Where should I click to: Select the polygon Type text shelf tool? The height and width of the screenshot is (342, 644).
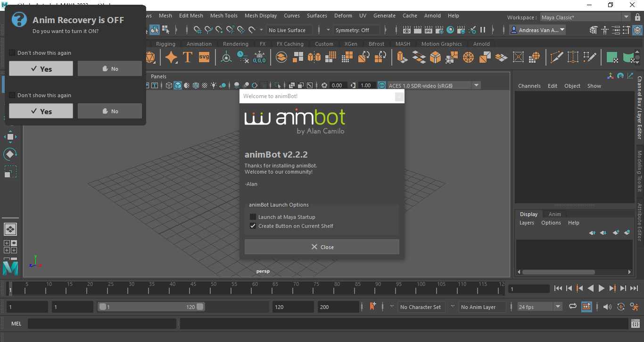coord(188,58)
